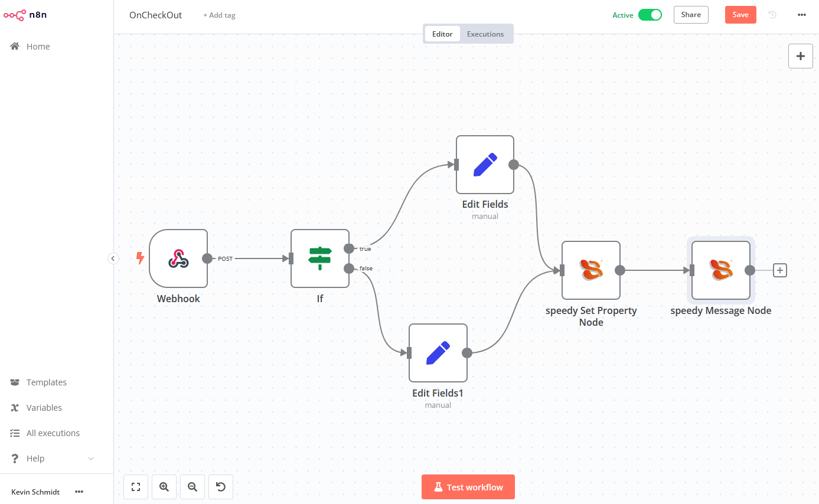This screenshot has height=504, width=819.
Task: Fit workflow to view
Action: 136,487
